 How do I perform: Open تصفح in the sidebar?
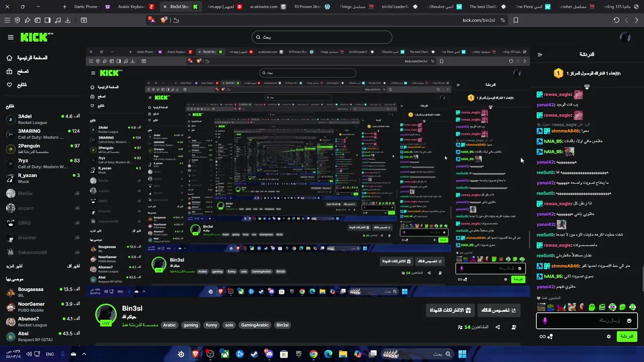click(x=18, y=71)
